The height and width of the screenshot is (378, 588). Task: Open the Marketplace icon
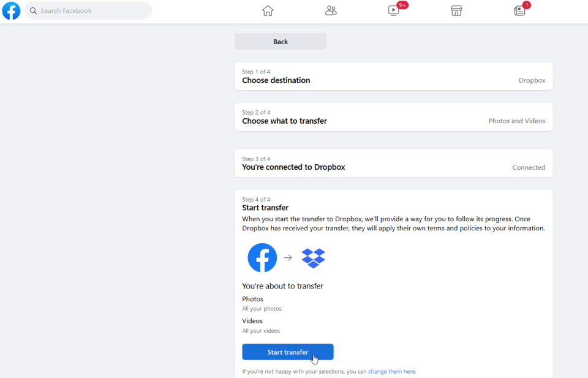[x=456, y=10]
